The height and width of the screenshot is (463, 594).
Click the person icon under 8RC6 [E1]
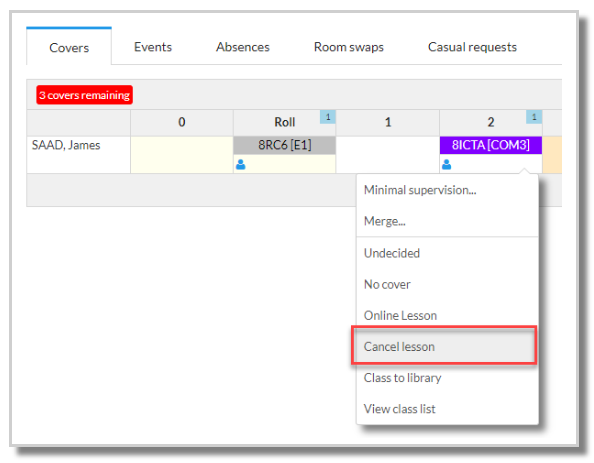[241, 164]
